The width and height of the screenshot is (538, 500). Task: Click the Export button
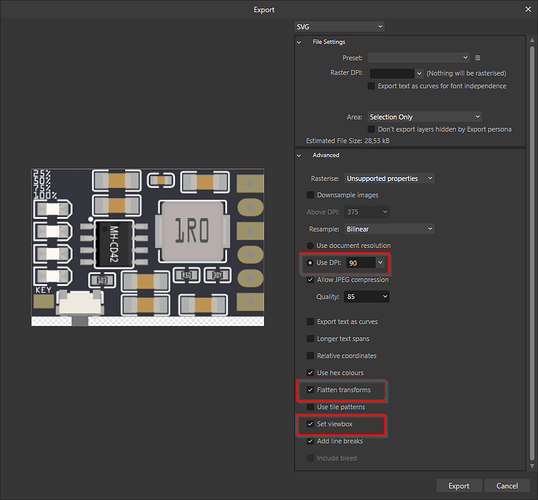(459, 486)
